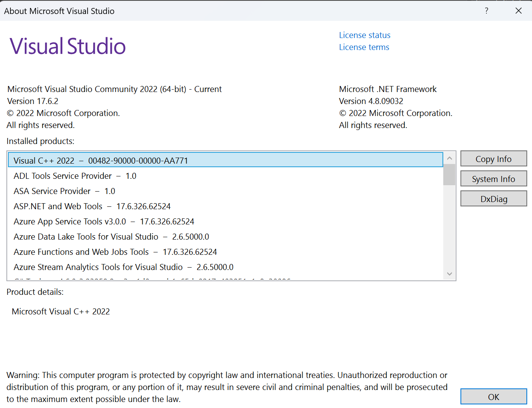Click the help question mark icon
Viewport: 532px width, 408px height.
pyautogui.click(x=486, y=11)
